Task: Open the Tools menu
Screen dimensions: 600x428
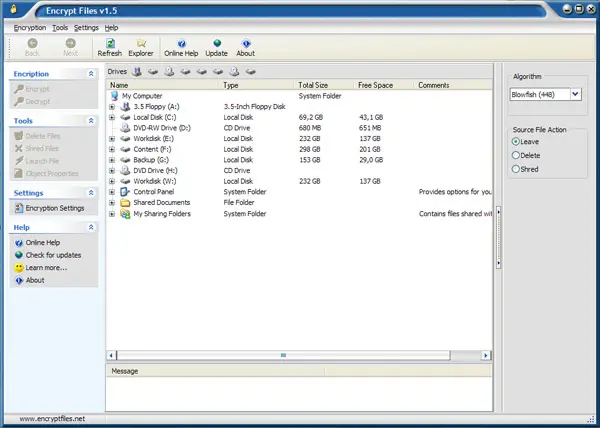Action: coord(61,27)
